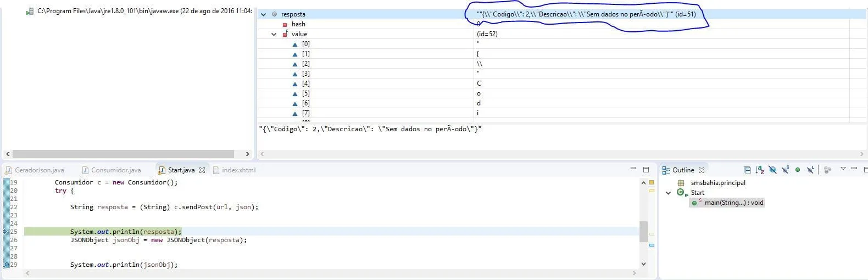Collapse all items in Outline view
The width and height of the screenshot is (868, 280).
[x=747, y=170]
